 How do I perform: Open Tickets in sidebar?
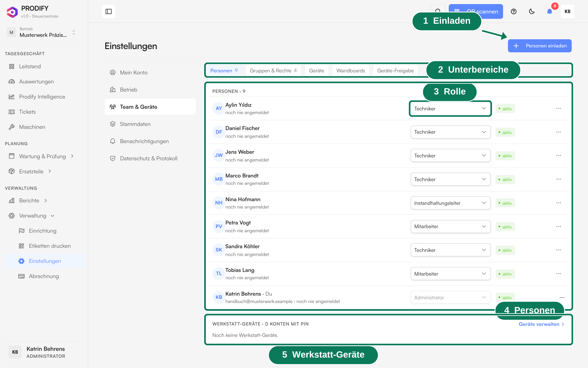coord(44,112)
